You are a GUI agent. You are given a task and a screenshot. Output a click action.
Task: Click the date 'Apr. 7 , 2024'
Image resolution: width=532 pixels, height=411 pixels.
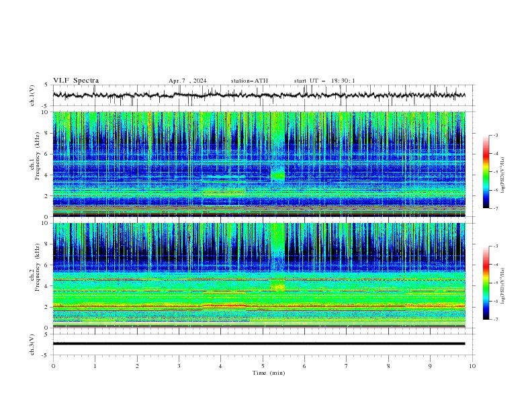[x=187, y=81]
